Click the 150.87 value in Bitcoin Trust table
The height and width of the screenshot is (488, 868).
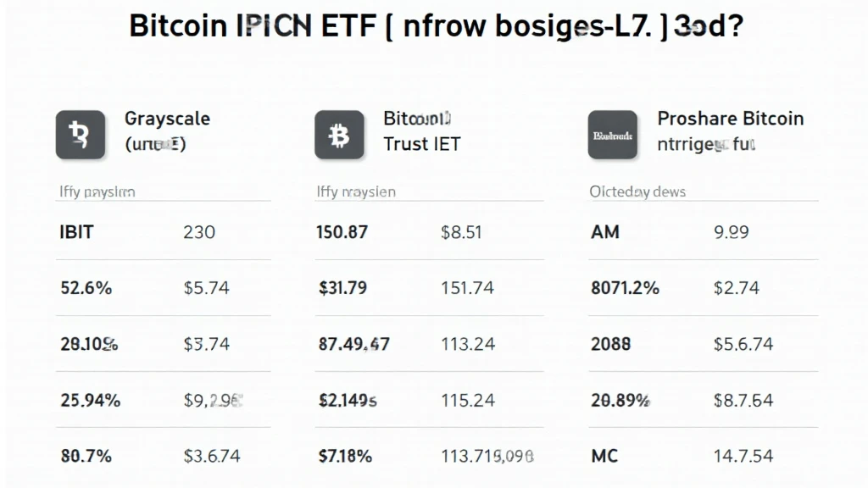(x=342, y=231)
